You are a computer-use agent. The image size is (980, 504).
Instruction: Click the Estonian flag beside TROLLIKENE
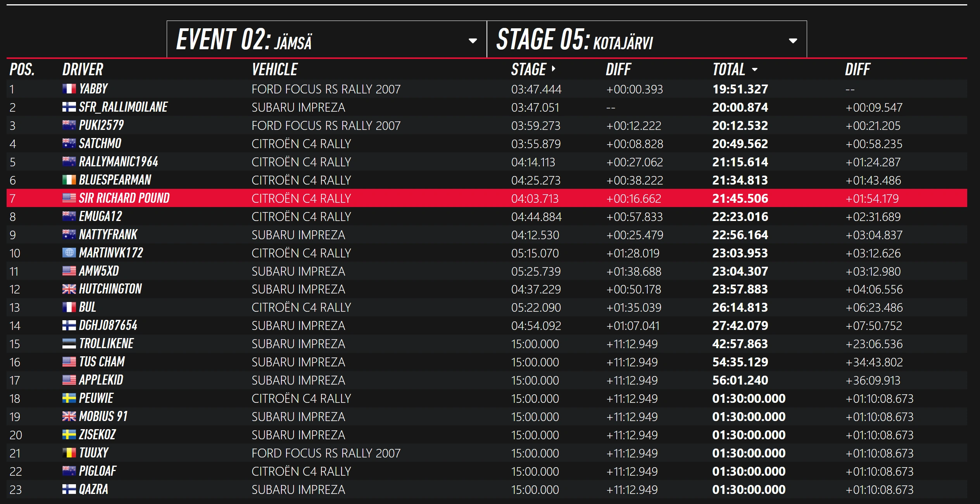click(69, 344)
